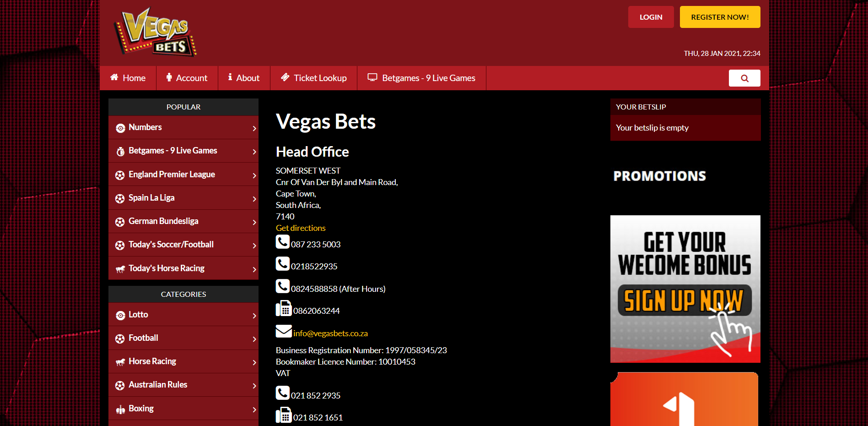Click the LOGIN button
This screenshot has height=426, width=868.
click(x=651, y=17)
